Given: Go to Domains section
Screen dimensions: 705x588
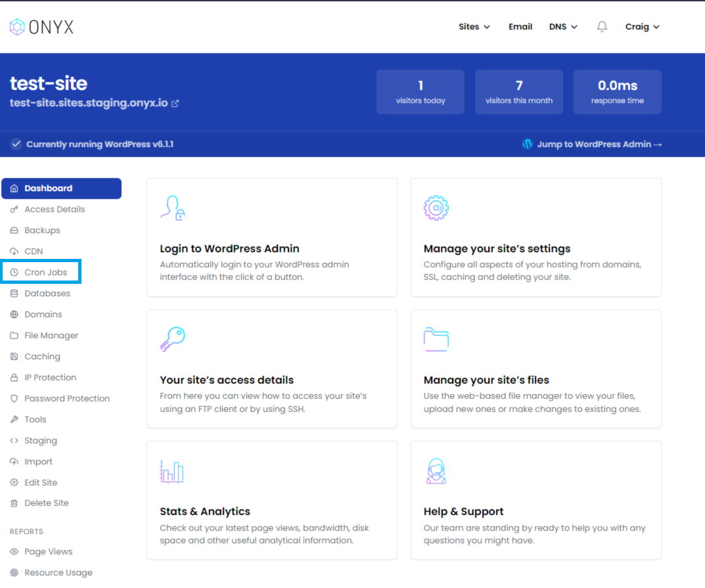Looking at the screenshot, I should coord(43,314).
